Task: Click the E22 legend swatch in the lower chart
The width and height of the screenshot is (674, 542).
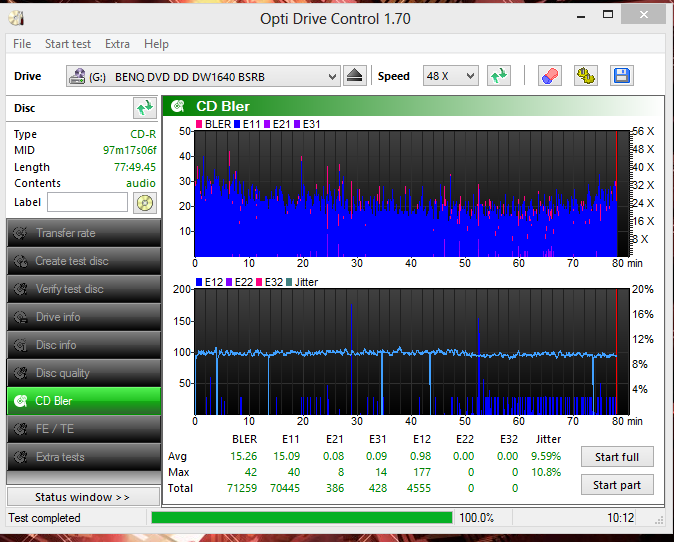Action: [x=229, y=282]
